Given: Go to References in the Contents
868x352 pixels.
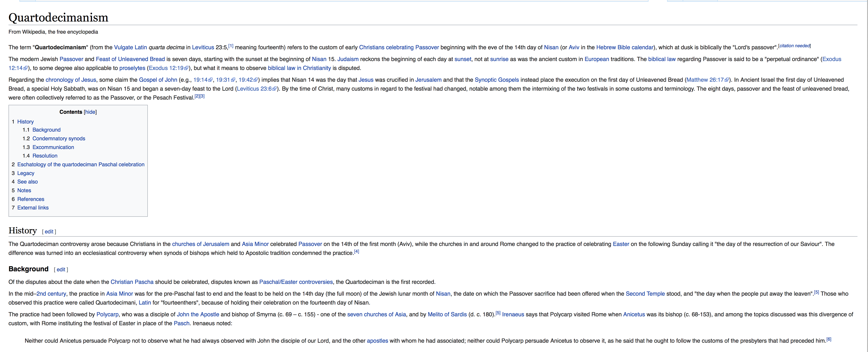Looking at the screenshot, I should [x=31, y=199].
